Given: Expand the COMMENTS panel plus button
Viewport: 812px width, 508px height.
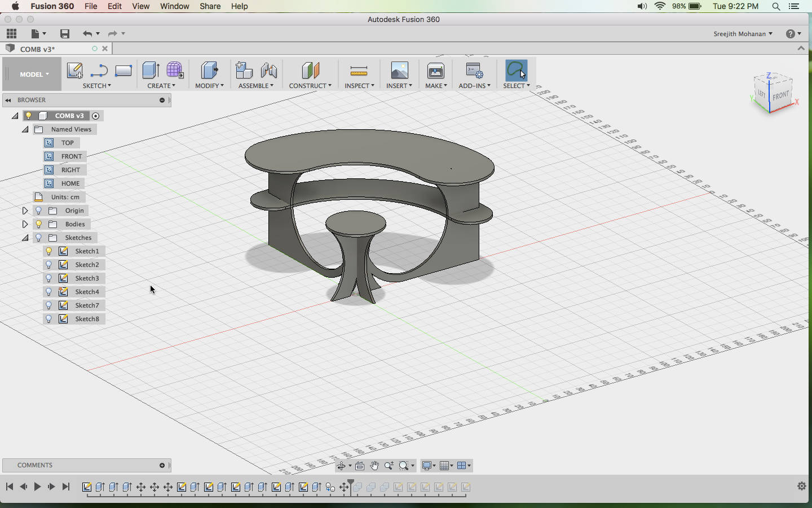Looking at the screenshot, I should click(162, 465).
